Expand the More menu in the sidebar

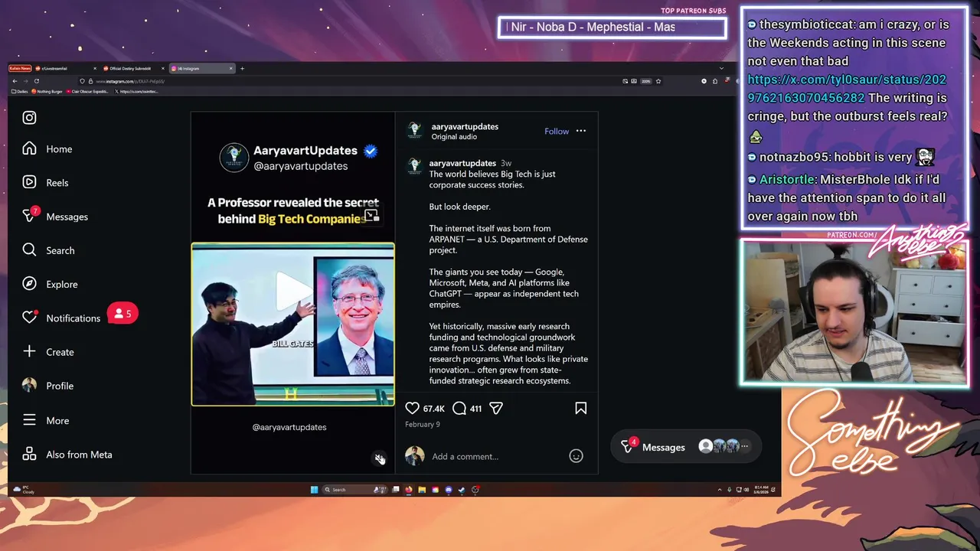46,420
